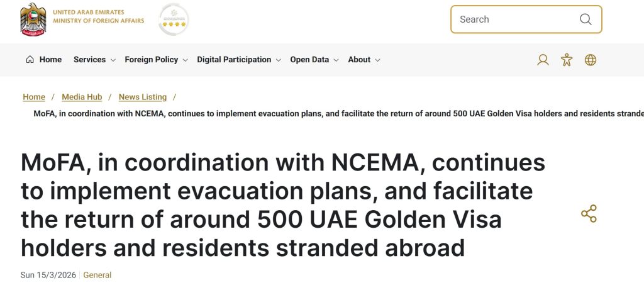Go to Home breadcrumb link
This screenshot has height=290, width=644.
34,97
